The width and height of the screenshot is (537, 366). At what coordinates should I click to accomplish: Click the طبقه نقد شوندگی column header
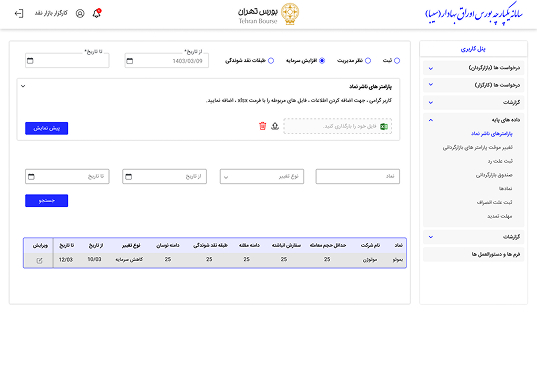[210, 245]
